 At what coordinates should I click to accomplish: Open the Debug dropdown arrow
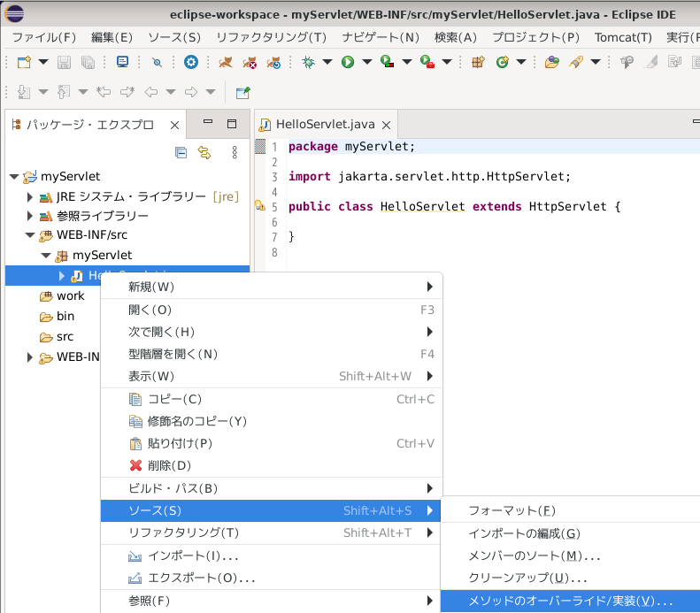click(327, 62)
